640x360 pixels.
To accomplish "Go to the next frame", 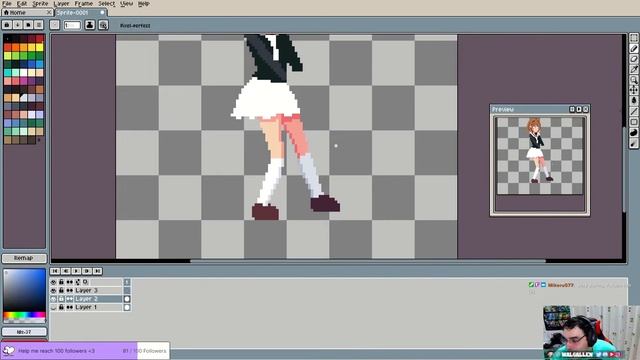I will [x=87, y=271].
